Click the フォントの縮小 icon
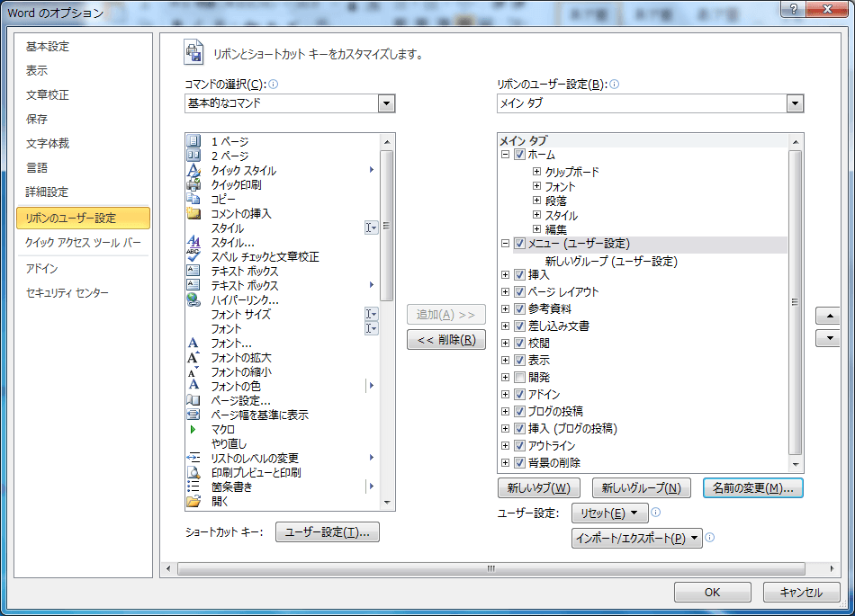This screenshot has height=616, width=855. [x=193, y=371]
